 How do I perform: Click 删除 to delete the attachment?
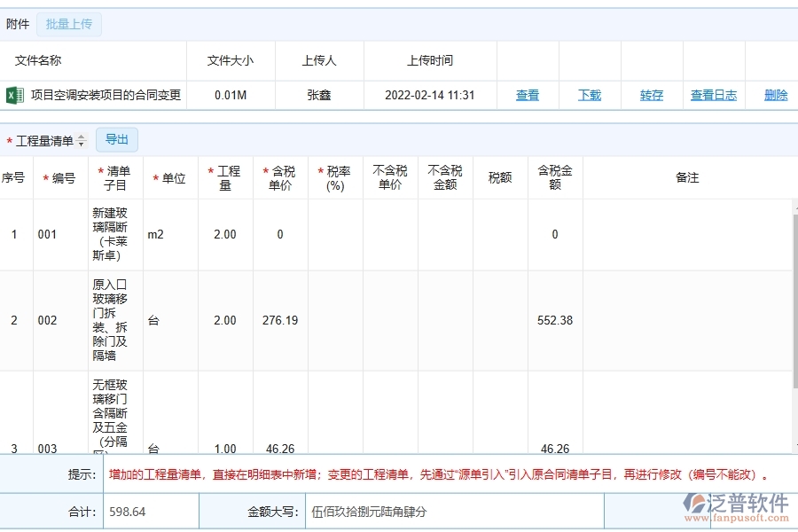click(773, 95)
